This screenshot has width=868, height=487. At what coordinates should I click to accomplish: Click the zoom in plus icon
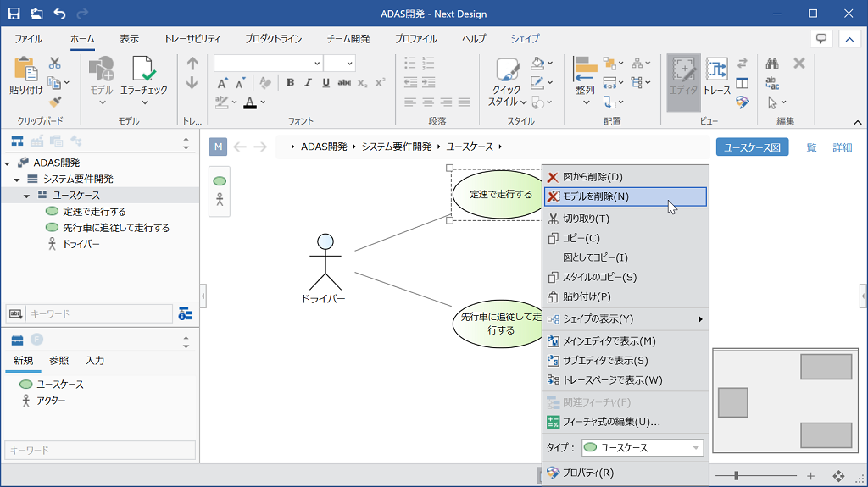811,476
